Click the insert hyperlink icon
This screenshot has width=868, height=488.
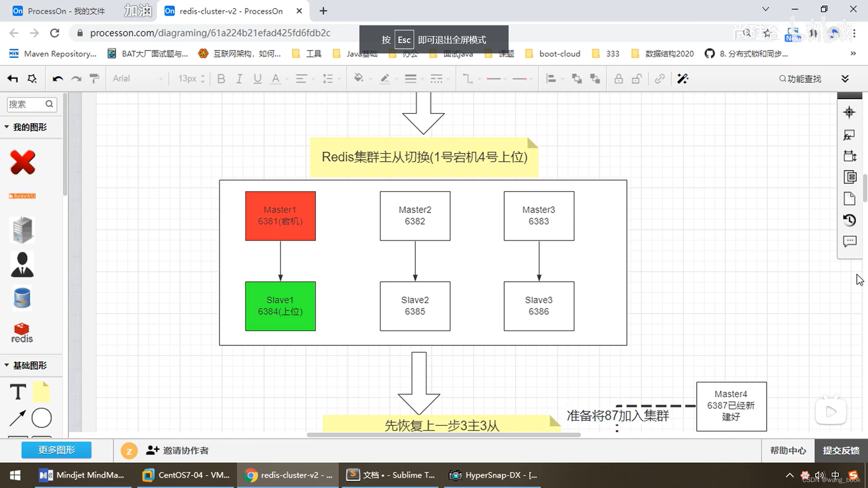[660, 78]
